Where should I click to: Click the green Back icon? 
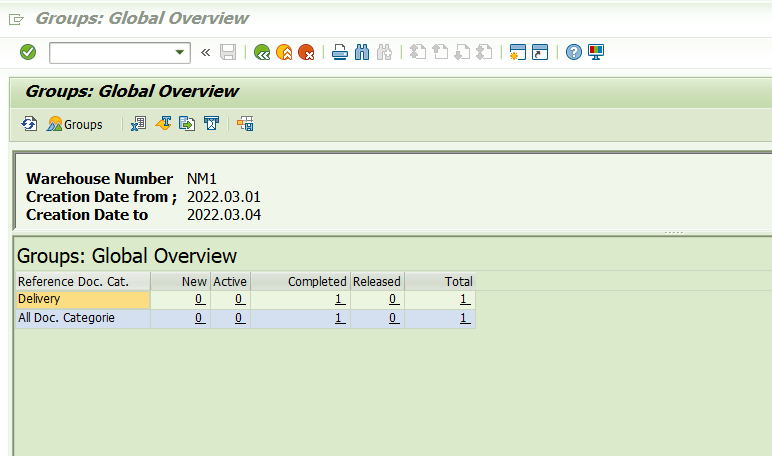pos(262,52)
